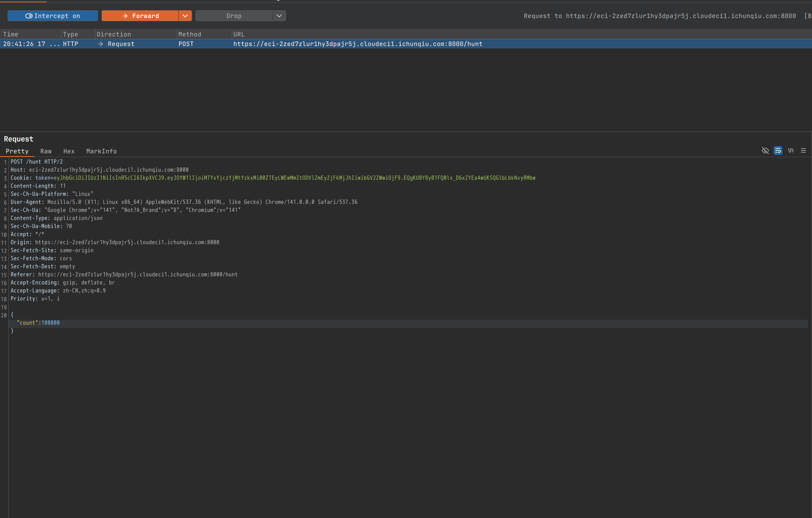Open the message editor hamburger menu

tap(803, 150)
